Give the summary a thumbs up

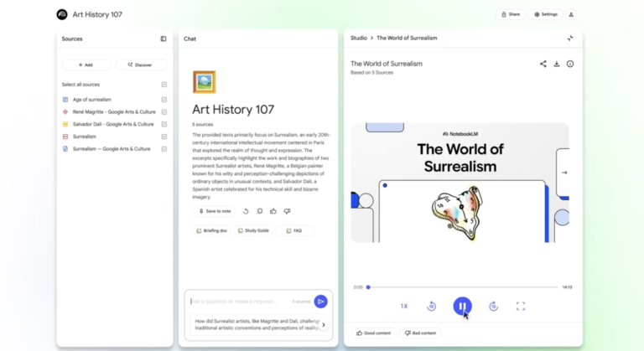(x=273, y=211)
